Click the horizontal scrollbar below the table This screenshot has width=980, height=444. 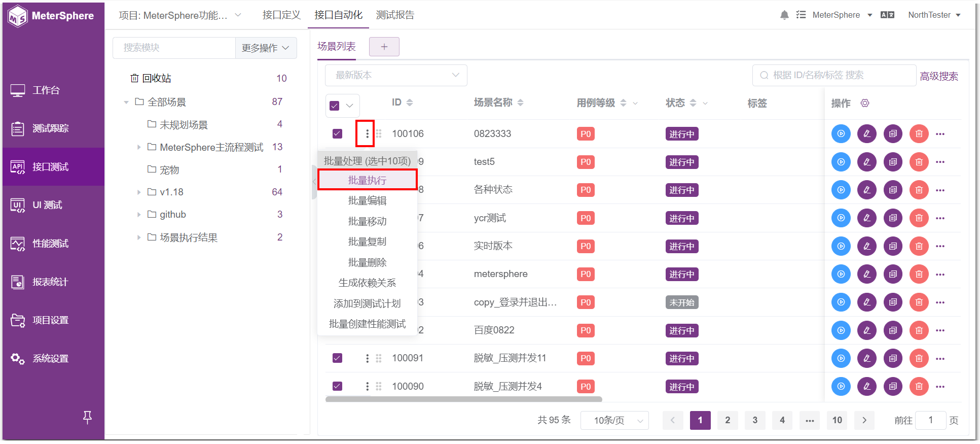[x=463, y=399]
